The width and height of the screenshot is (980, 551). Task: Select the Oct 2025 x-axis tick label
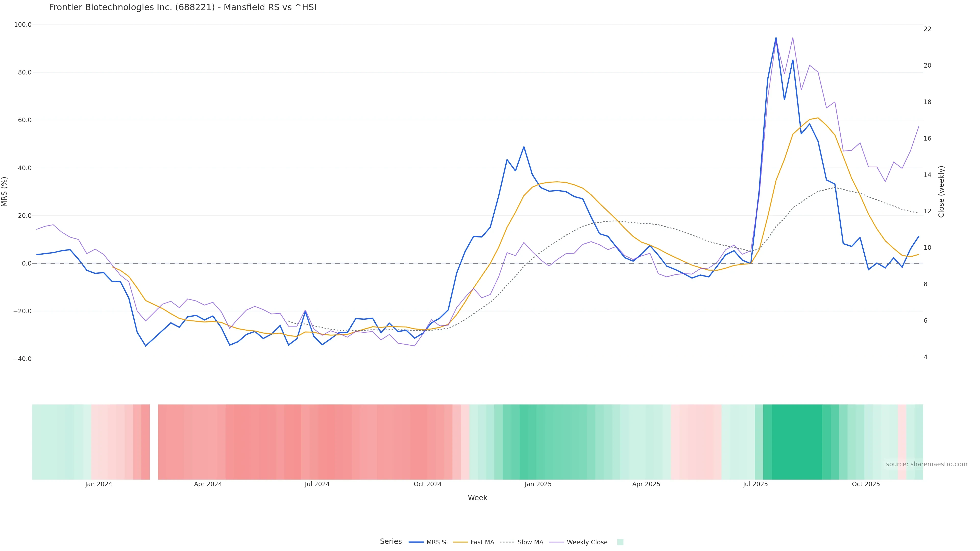866,484
